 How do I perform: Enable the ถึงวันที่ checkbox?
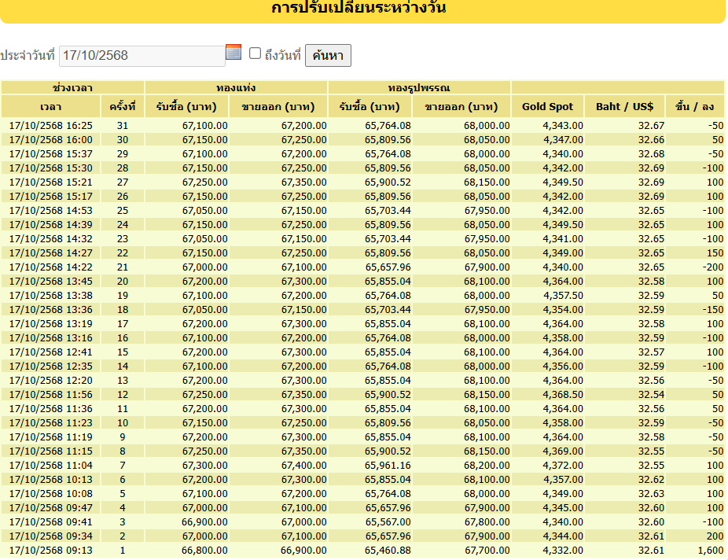pyautogui.click(x=255, y=53)
